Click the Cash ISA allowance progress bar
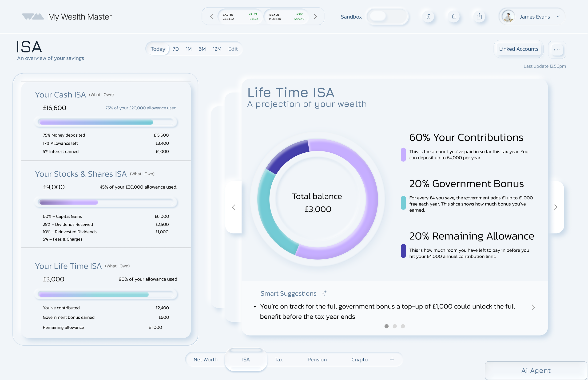This screenshot has width=588, height=380. (106, 122)
